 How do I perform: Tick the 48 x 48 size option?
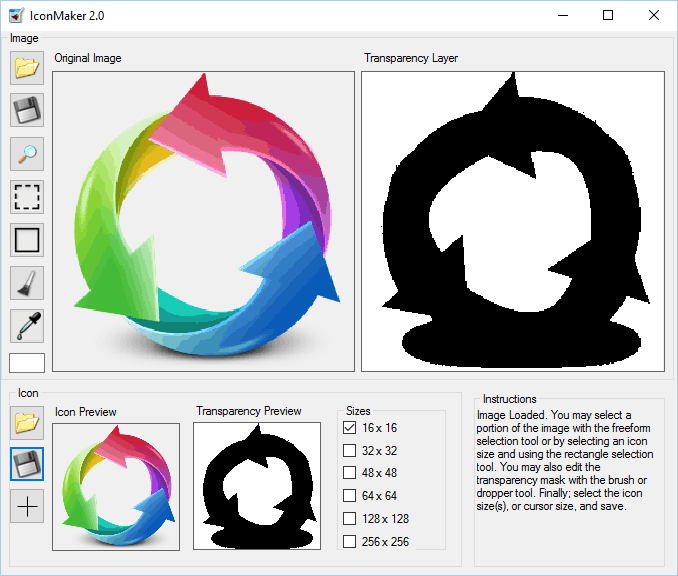coord(349,473)
